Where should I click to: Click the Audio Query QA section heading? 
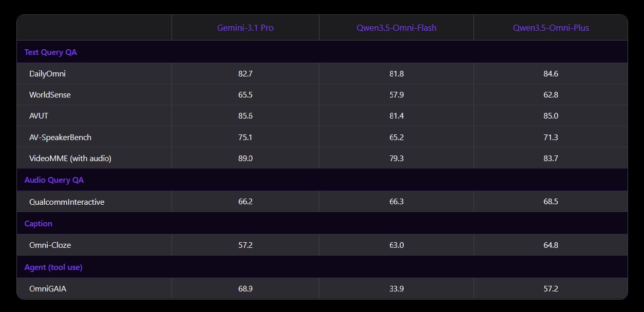click(x=54, y=180)
